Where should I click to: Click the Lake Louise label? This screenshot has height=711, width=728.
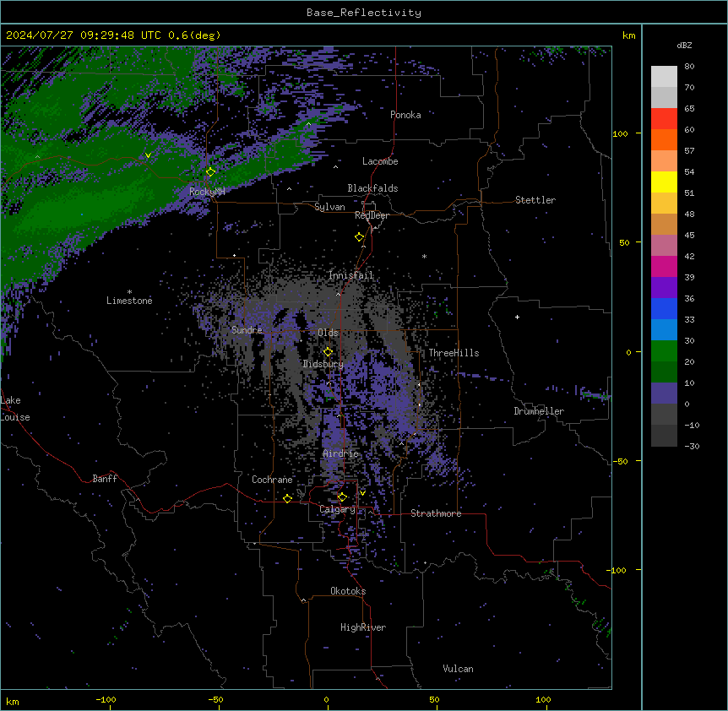pos(15,409)
